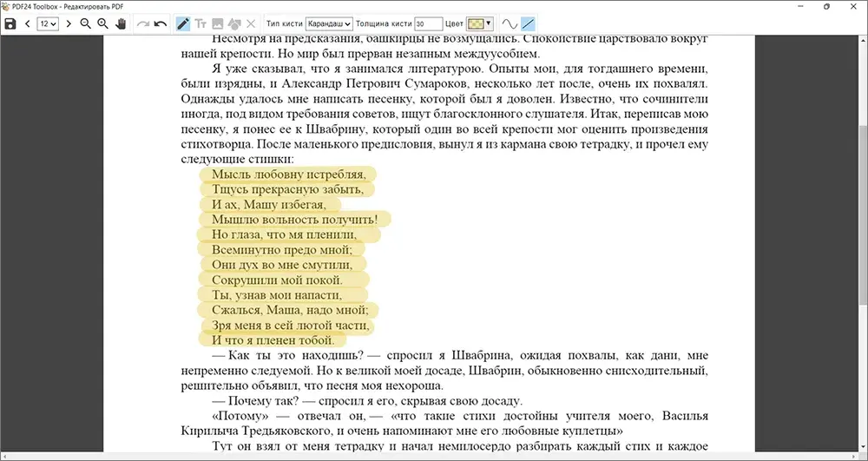Save the PDF with the floppy disk icon
Screen dimensions: 868x461
(x=10, y=23)
